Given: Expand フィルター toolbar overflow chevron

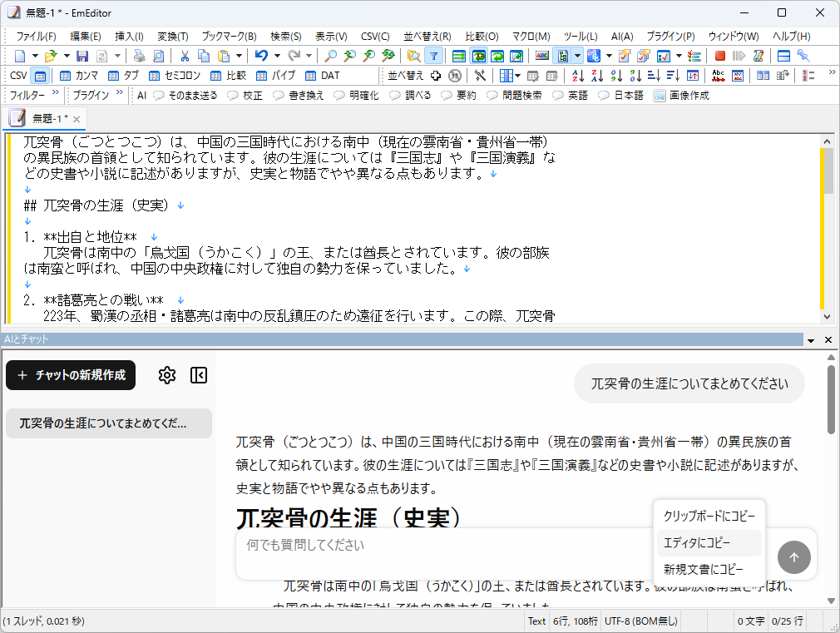Looking at the screenshot, I should 56,92.
